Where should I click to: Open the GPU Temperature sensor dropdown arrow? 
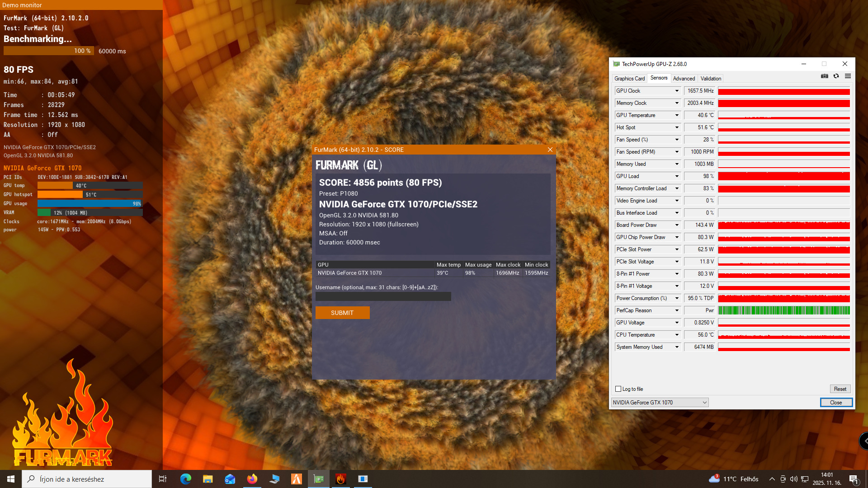[x=677, y=115]
